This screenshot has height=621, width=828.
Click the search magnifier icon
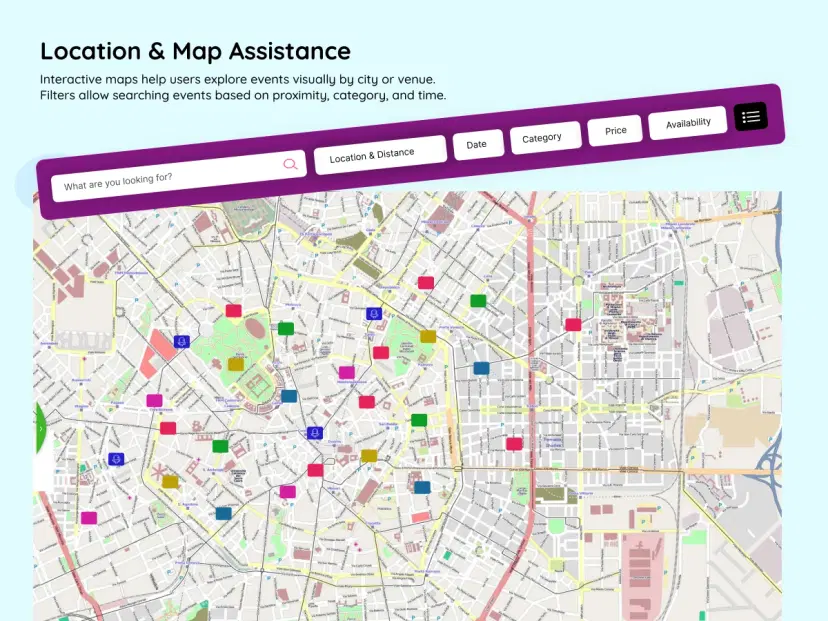(x=291, y=164)
